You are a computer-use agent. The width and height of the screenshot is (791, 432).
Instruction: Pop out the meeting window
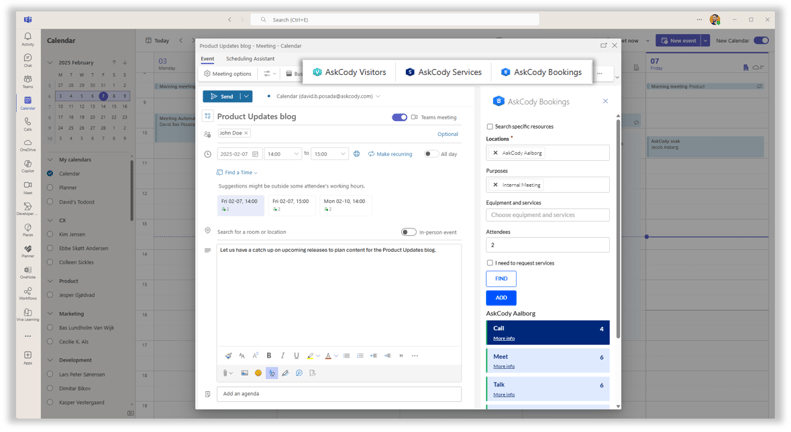point(603,45)
